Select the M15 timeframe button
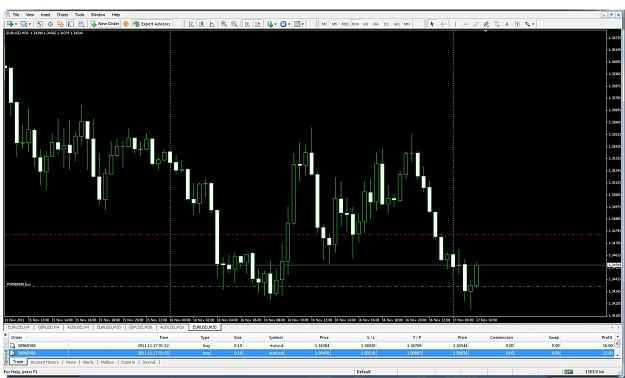The height and width of the screenshot is (378, 625). [345, 24]
